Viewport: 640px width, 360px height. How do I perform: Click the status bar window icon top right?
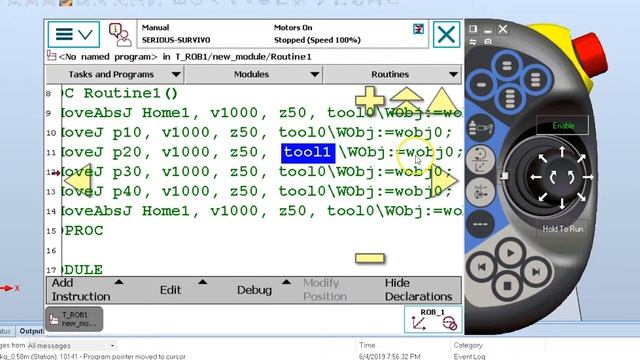[418, 29]
